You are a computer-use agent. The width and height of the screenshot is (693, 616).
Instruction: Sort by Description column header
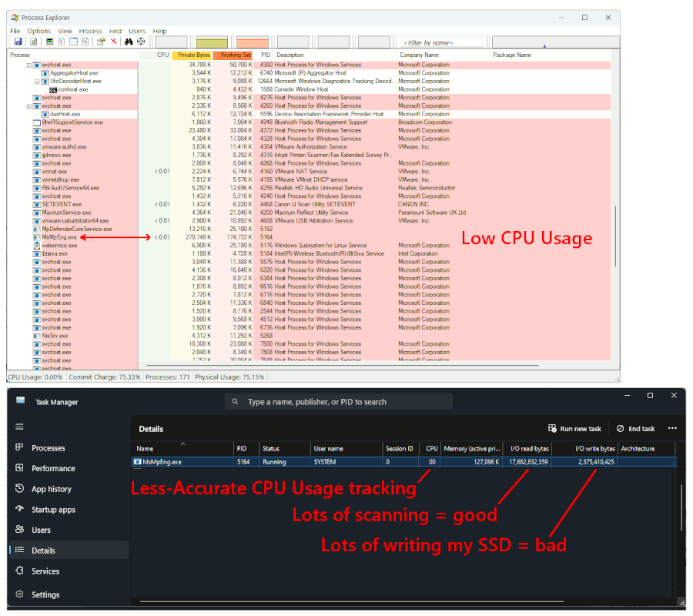tap(335, 55)
